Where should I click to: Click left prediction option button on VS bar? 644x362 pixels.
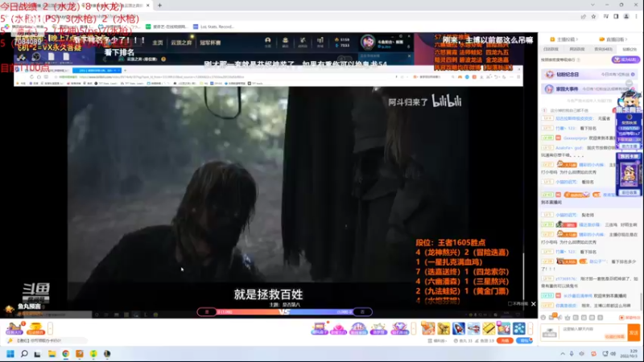click(207, 312)
